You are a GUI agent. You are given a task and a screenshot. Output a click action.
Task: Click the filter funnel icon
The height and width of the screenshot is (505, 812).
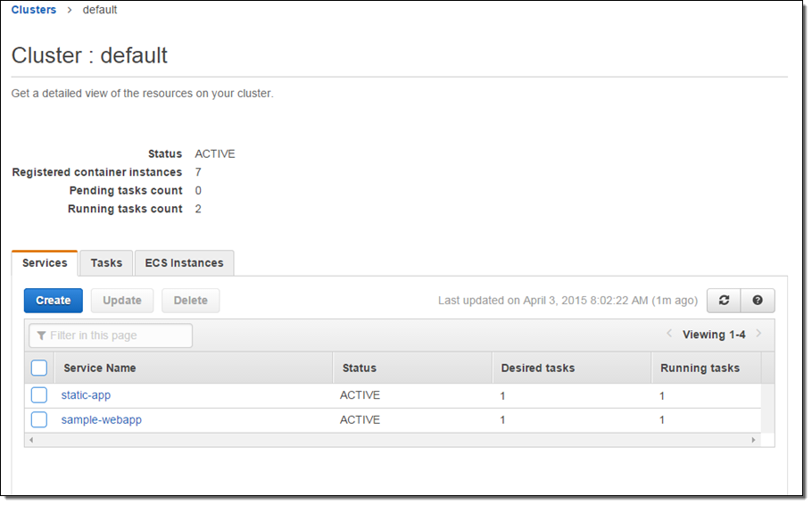(x=41, y=336)
